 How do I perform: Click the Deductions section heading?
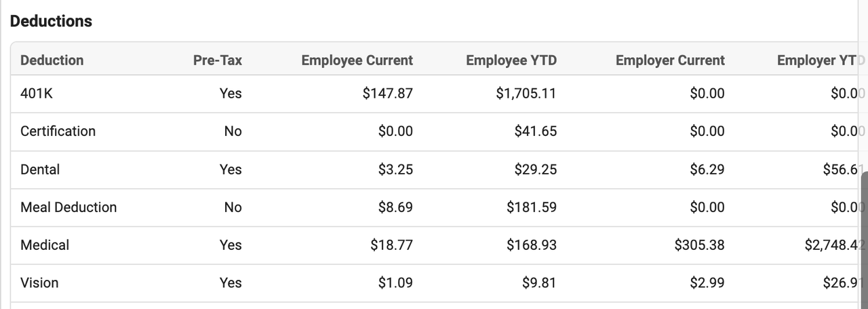(x=51, y=21)
